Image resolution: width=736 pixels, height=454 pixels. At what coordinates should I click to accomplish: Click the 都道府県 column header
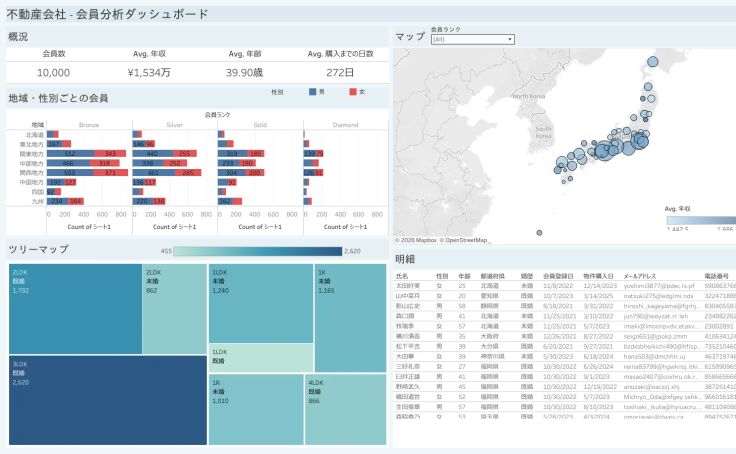pos(492,276)
